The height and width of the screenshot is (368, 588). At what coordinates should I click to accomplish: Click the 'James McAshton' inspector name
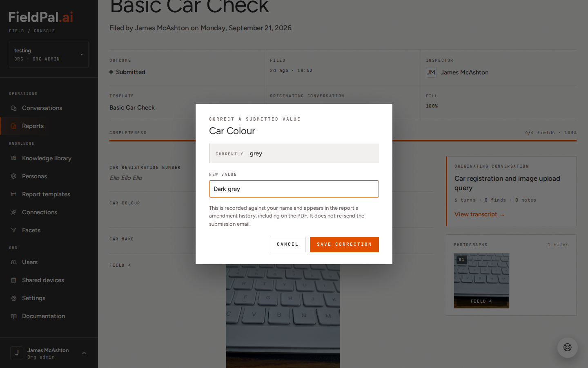pos(464,72)
